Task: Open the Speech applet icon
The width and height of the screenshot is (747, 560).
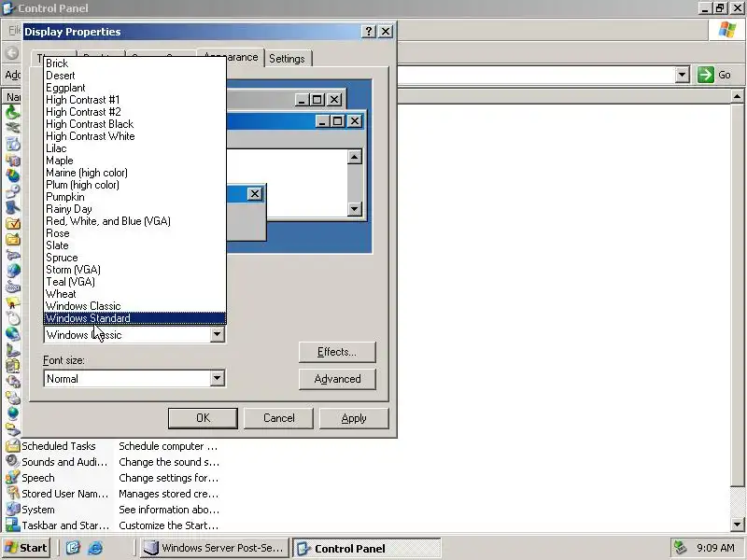Action: 12,478
